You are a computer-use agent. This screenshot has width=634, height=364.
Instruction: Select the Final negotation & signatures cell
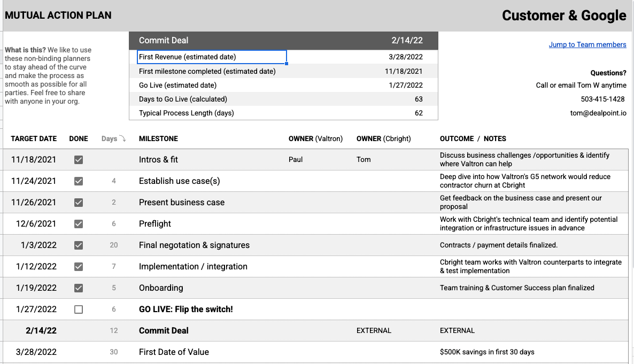pos(194,245)
